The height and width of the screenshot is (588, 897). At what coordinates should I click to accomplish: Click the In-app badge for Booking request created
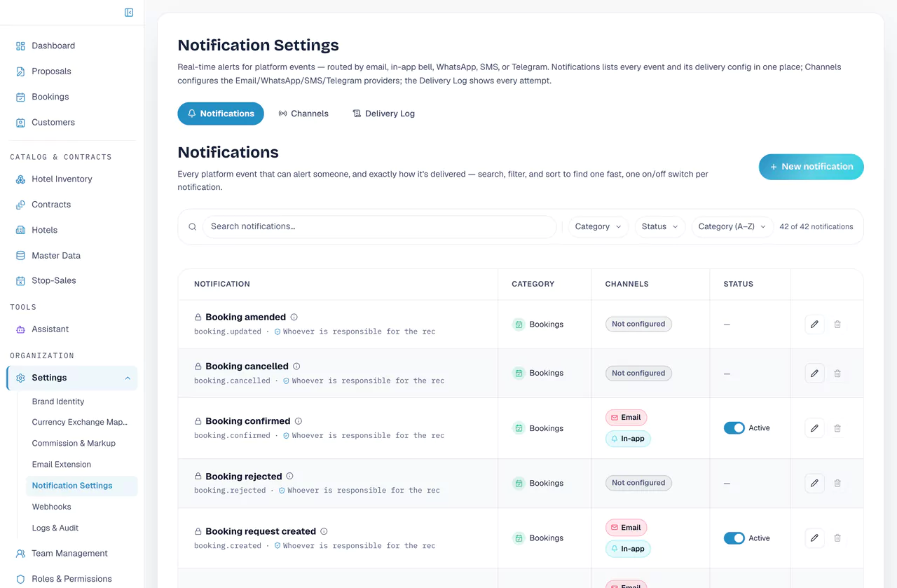click(628, 549)
